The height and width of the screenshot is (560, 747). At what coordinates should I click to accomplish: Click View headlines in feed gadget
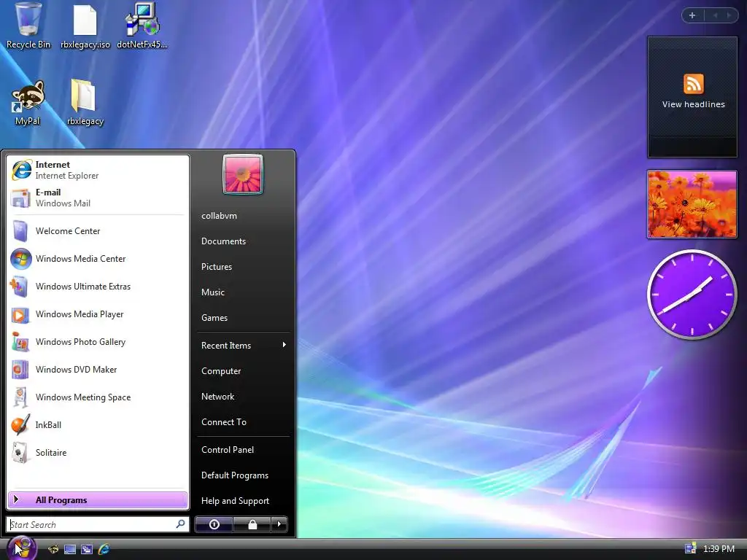(x=693, y=104)
